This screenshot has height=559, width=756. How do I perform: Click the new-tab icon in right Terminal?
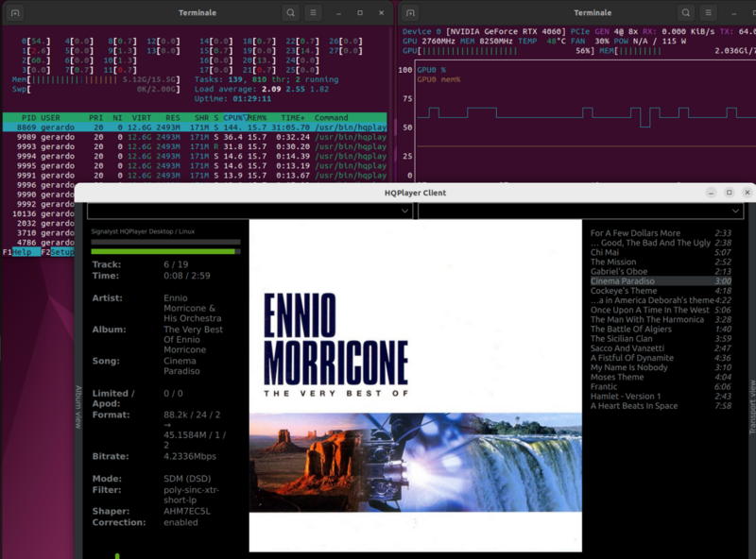coord(411,12)
